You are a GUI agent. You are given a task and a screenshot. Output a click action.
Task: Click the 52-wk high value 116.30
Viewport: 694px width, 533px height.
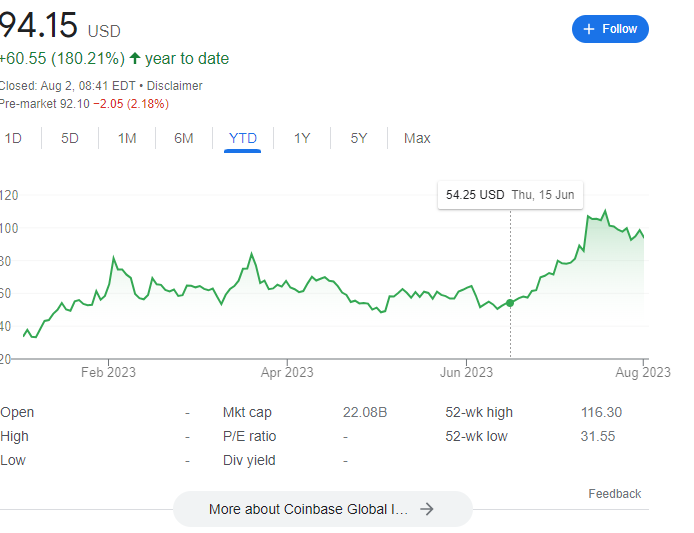pyautogui.click(x=601, y=412)
